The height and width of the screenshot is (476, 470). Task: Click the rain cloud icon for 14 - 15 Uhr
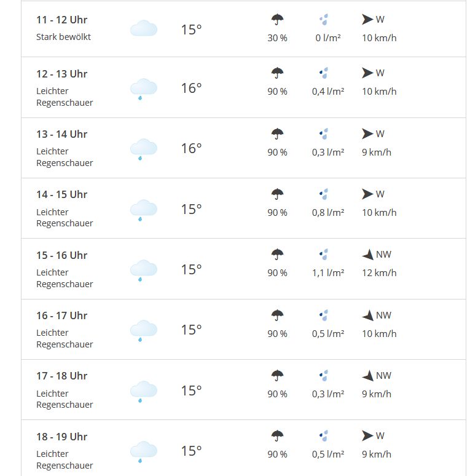click(x=144, y=210)
